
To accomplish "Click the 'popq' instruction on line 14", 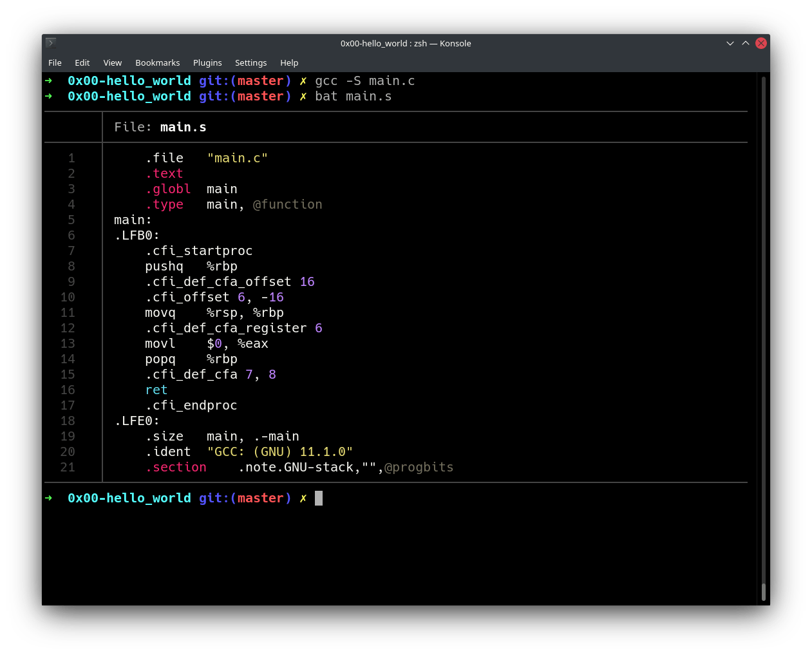I will click(x=160, y=359).
